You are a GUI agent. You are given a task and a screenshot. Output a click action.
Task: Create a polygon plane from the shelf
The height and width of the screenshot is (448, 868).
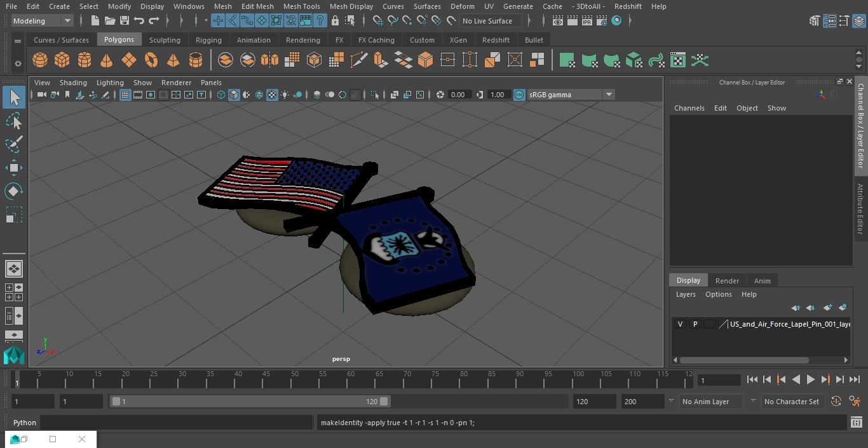coord(129,60)
